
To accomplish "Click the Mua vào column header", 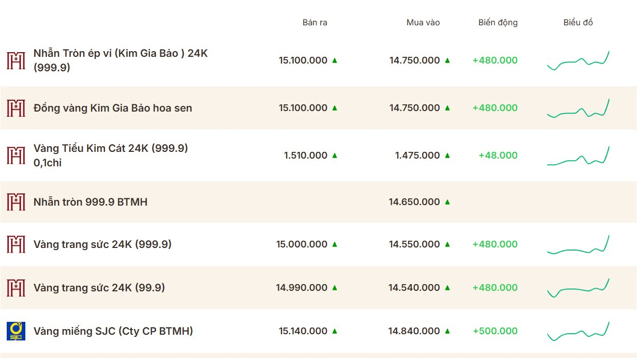I will [x=423, y=23].
